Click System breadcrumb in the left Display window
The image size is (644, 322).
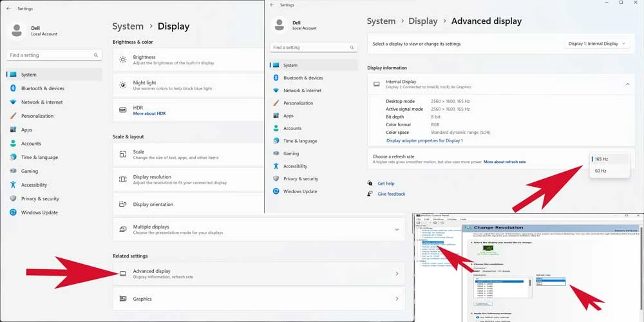click(128, 26)
